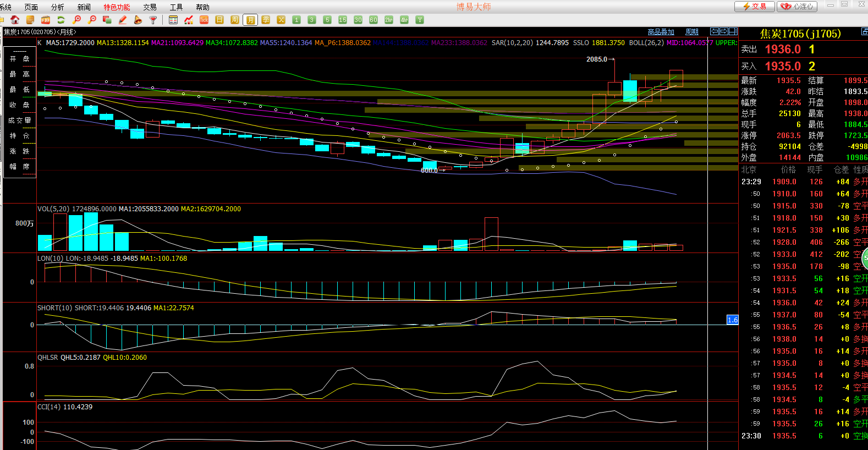Click the blue 1.6 value marker
868x450 pixels.
coord(733,320)
